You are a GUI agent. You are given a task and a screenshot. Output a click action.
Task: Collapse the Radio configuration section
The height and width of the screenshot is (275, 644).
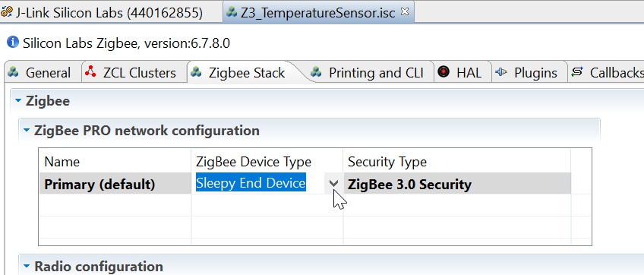click(x=27, y=267)
